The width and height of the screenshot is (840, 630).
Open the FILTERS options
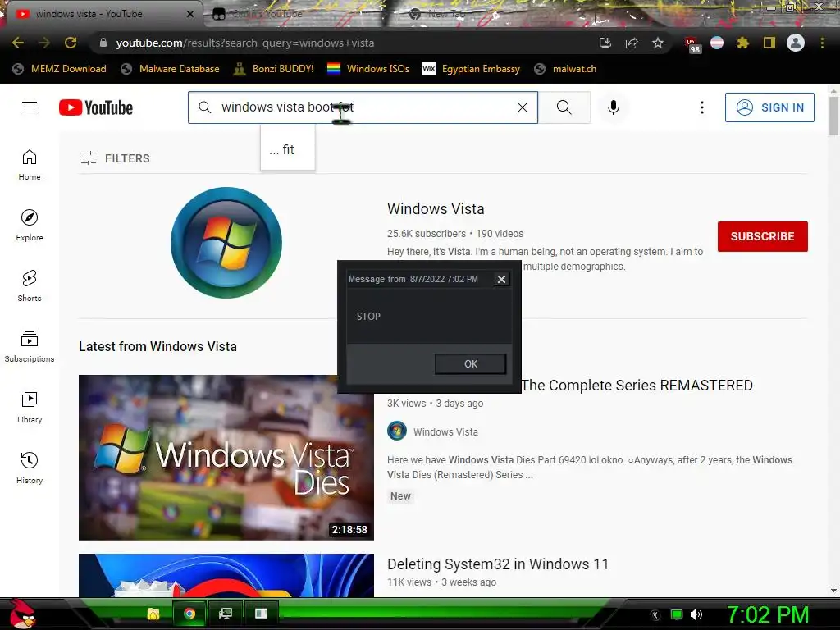[x=115, y=158]
